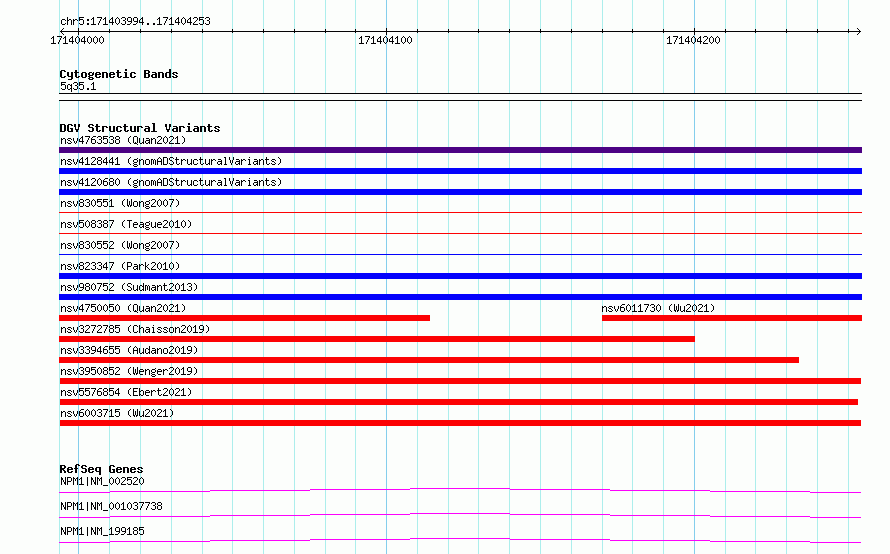
Task: Select the thin blue nsv830552 line
Action: click(460, 254)
